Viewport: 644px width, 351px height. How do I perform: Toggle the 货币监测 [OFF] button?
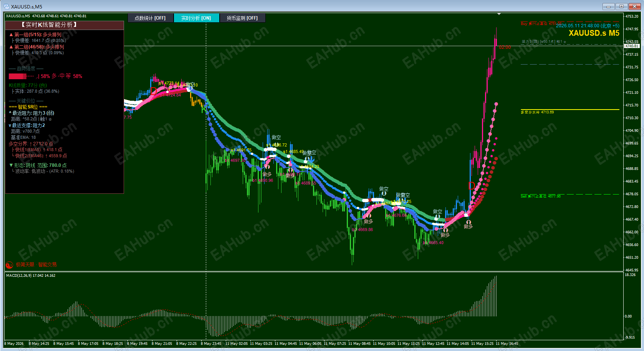242,18
